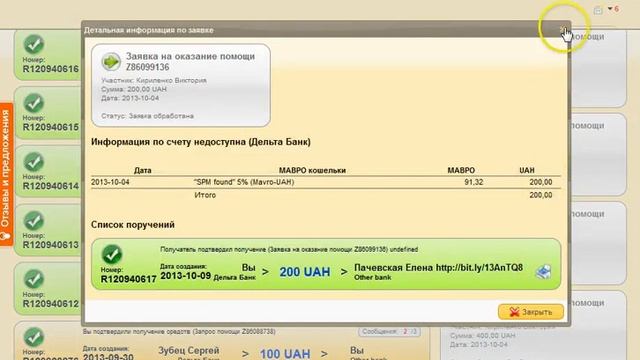The height and width of the screenshot is (360, 640).
Task: Click the 200 UAH amount in the order row
Action: coord(304,272)
